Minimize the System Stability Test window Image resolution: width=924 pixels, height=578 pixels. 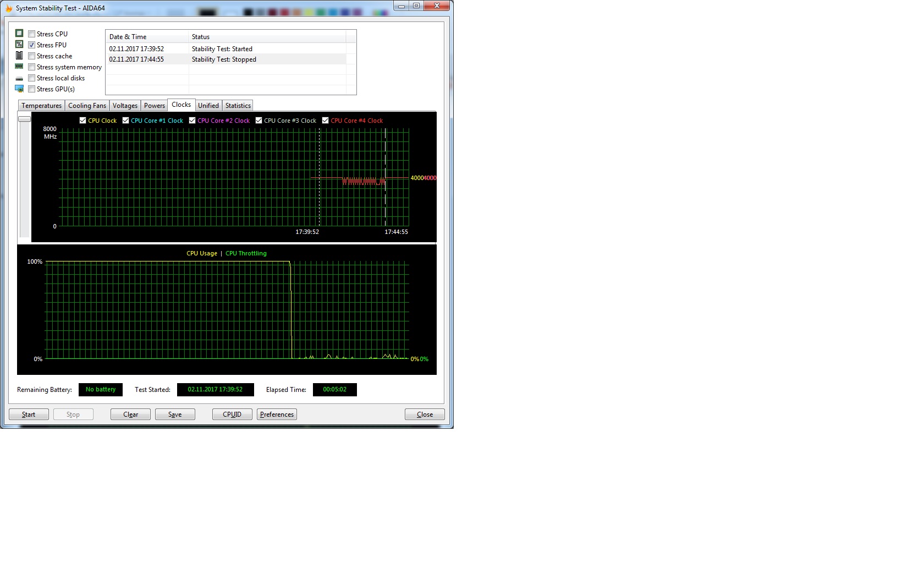click(x=402, y=6)
